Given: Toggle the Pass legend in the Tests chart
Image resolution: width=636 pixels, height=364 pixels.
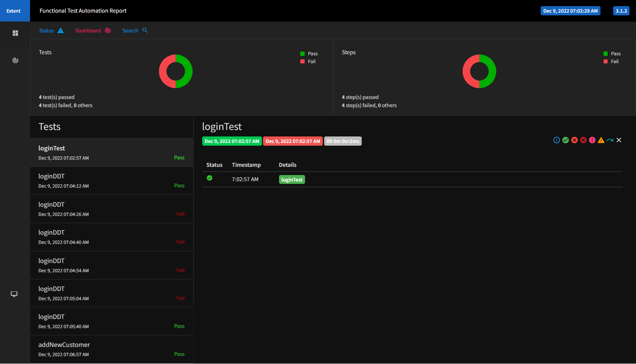Looking at the screenshot, I should [308, 54].
